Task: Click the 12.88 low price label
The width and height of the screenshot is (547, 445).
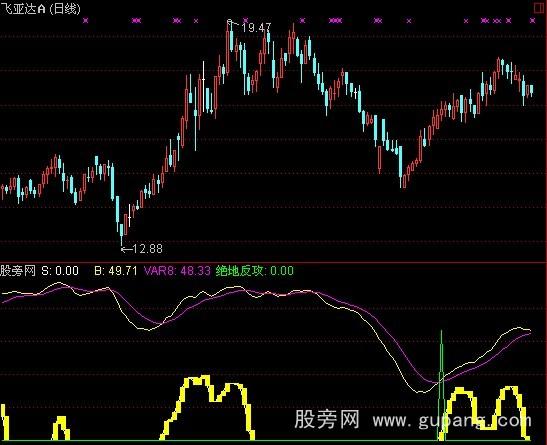Action: point(148,249)
